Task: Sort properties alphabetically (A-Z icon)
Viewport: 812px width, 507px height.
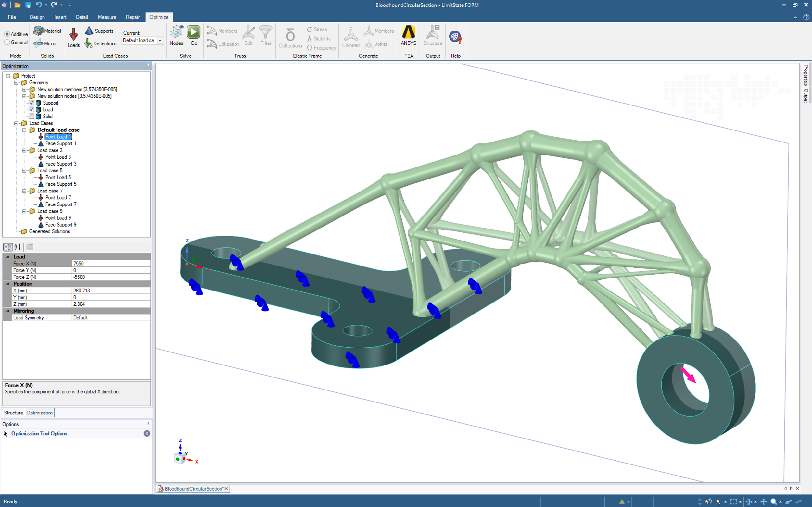Action: point(18,247)
